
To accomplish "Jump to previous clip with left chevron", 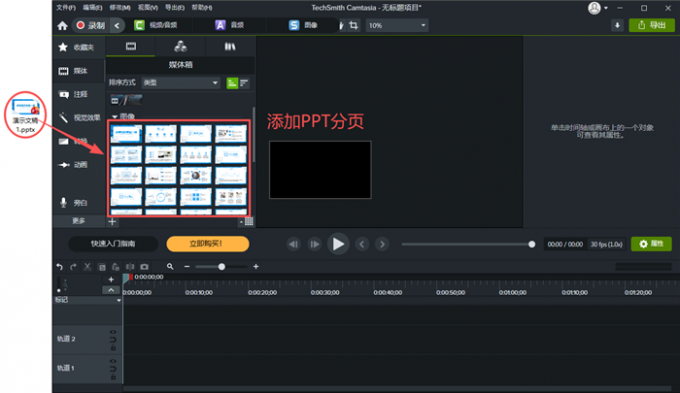I will click(362, 244).
